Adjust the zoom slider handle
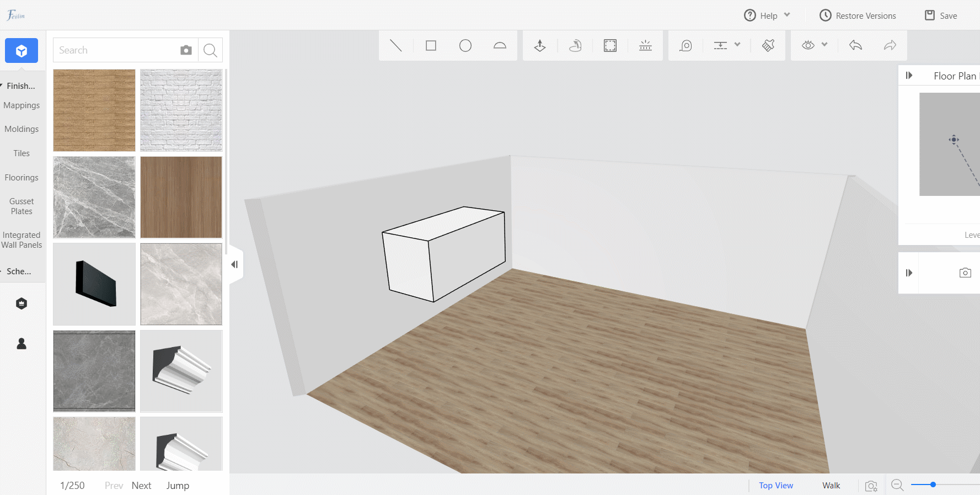Image resolution: width=980 pixels, height=495 pixels. 933,485
